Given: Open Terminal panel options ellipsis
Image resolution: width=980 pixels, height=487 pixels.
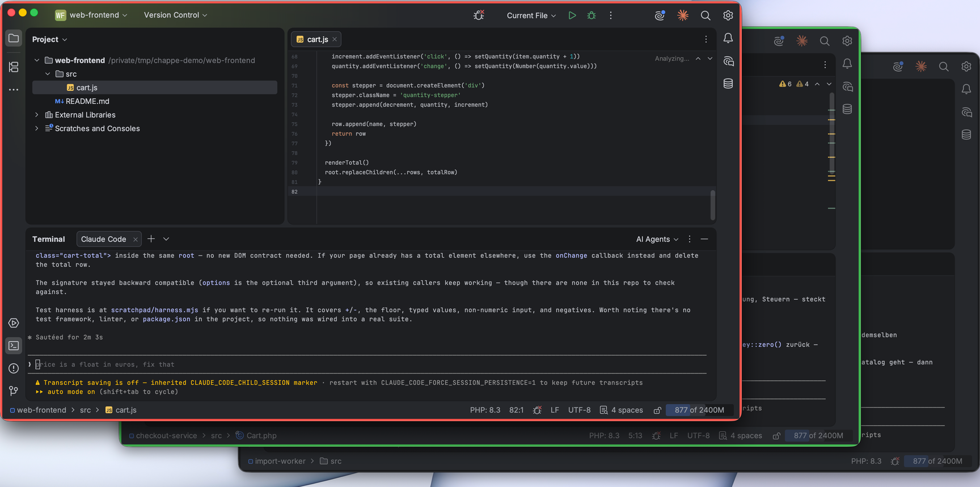Looking at the screenshot, I should click(x=690, y=239).
